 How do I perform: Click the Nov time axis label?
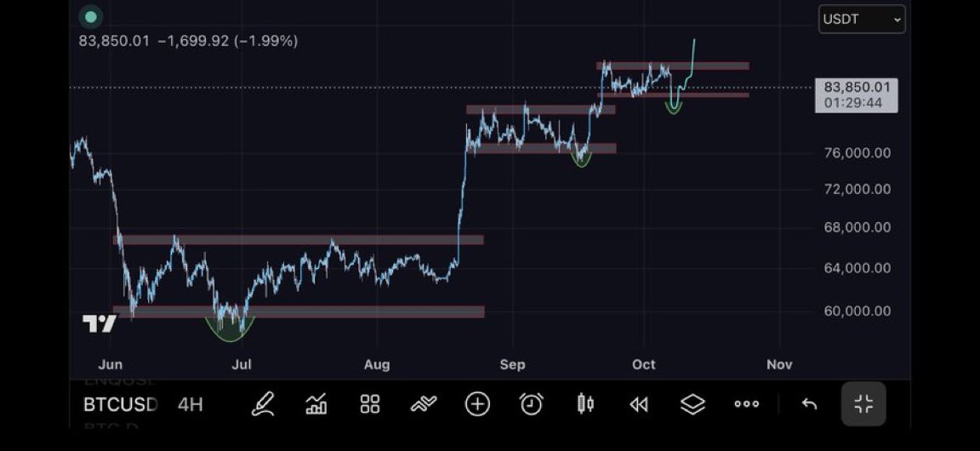[x=779, y=365]
